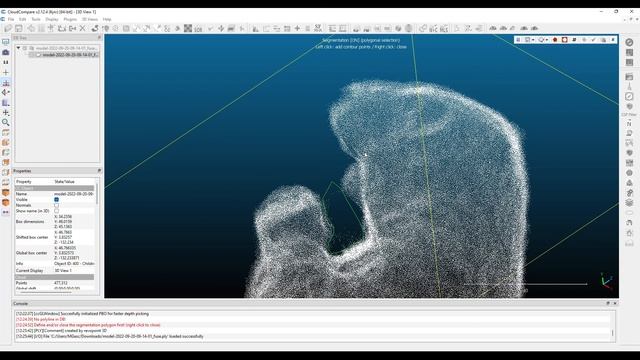Open the 3D Views menu
The width and height of the screenshot is (640, 360).
pyautogui.click(x=90, y=19)
